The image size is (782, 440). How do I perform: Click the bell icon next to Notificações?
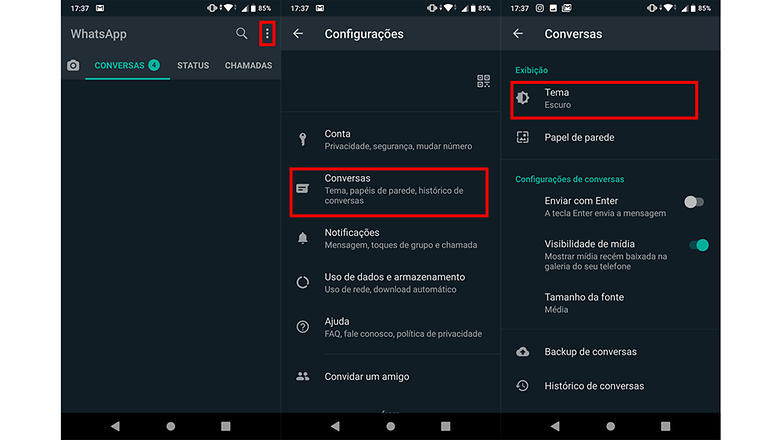(x=303, y=238)
